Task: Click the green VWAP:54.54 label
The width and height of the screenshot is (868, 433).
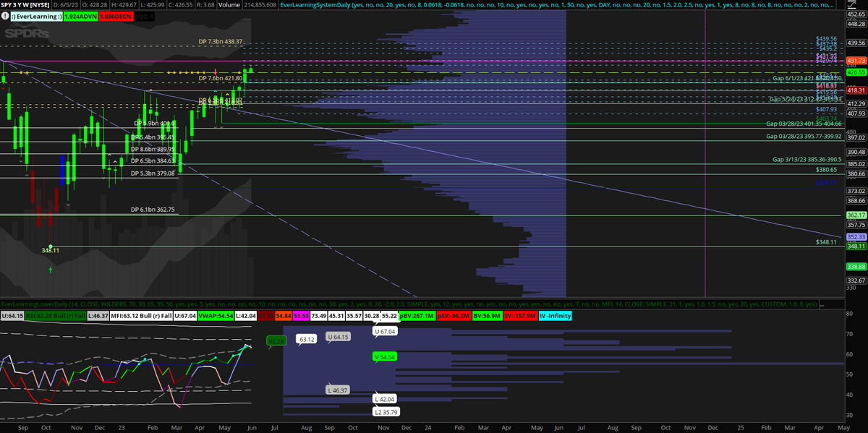Action: click(217, 316)
